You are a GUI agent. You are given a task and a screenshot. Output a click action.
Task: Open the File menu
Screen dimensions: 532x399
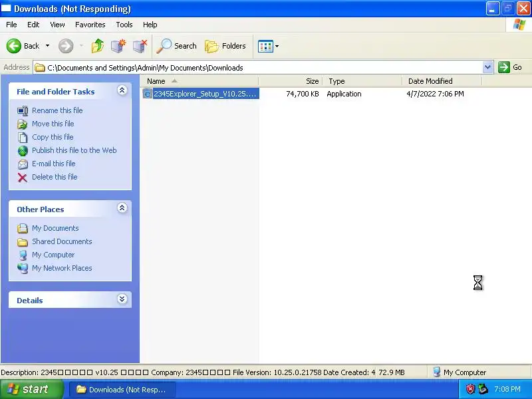point(11,25)
